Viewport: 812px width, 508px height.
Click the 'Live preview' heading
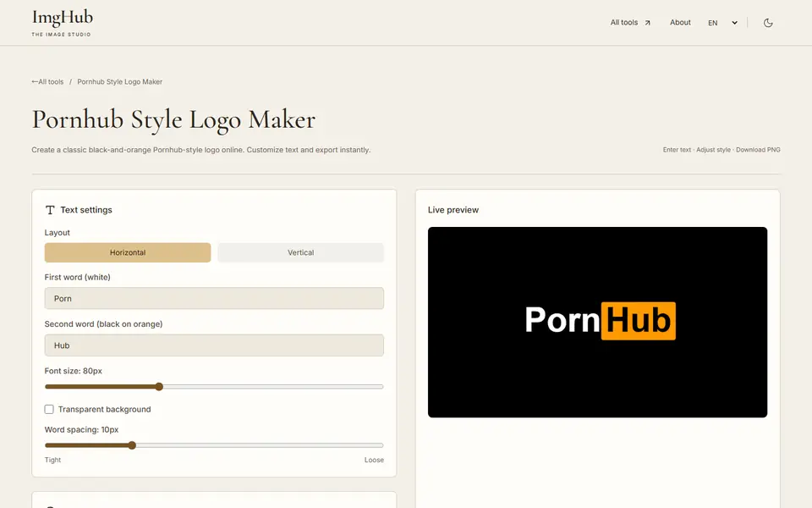tap(453, 210)
